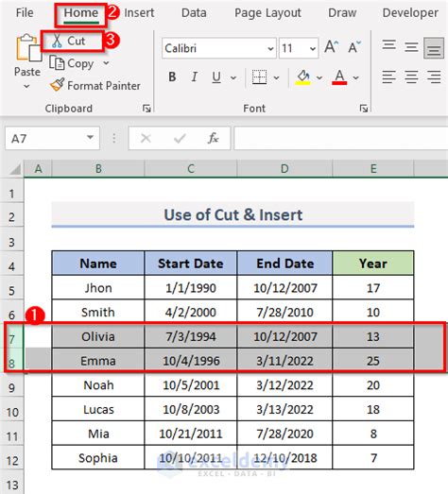This screenshot has width=448, height=494.
Task: Increase font size with larger A icon
Action: tap(332, 47)
